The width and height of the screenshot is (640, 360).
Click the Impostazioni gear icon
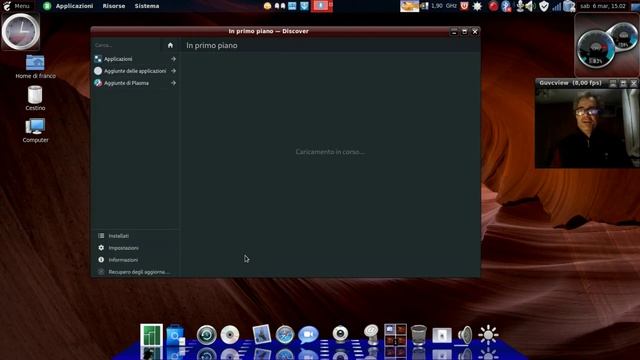pos(101,248)
